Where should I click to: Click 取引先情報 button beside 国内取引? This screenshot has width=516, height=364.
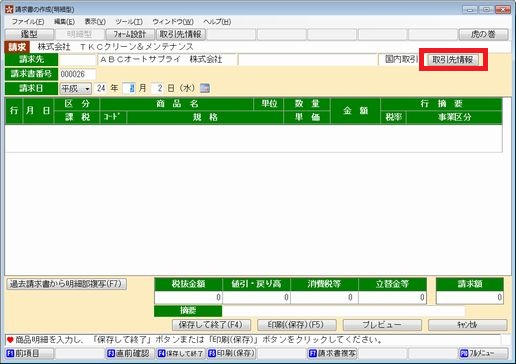click(453, 60)
